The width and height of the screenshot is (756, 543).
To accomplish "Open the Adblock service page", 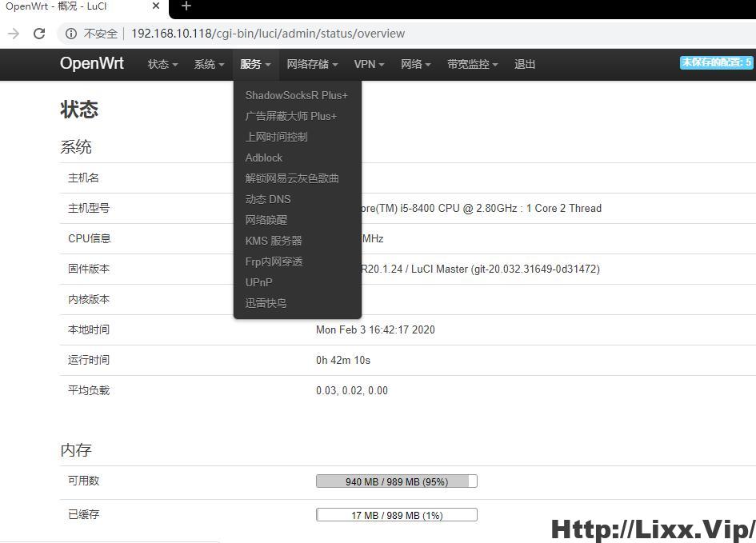I will pos(264,158).
